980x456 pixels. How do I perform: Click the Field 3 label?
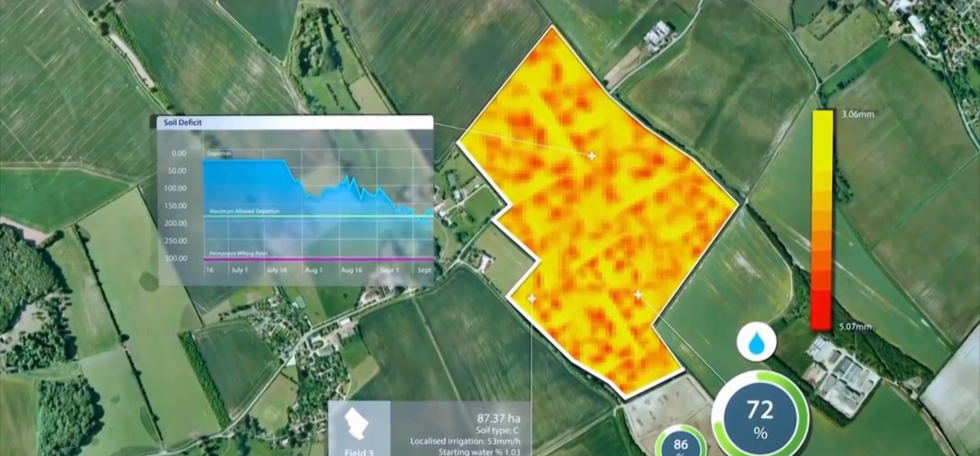(359, 452)
